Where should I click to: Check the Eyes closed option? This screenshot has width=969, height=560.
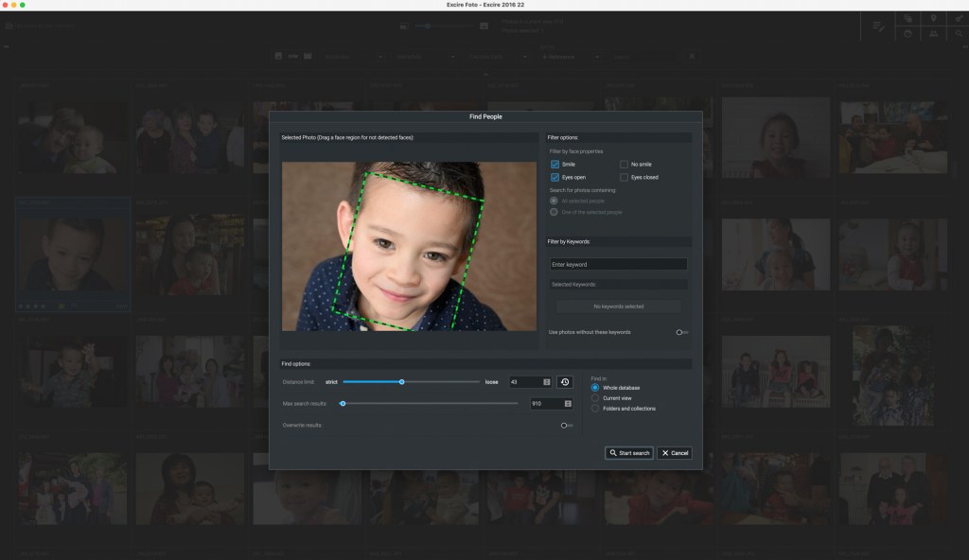[624, 178]
